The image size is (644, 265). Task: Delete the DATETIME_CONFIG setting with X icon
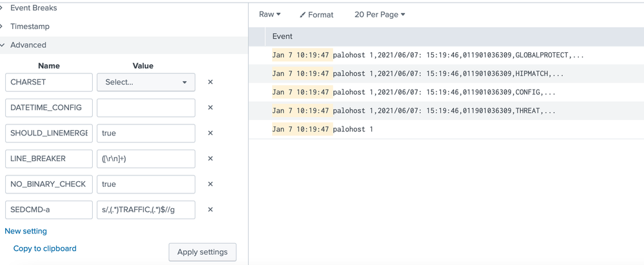click(210, 108)
